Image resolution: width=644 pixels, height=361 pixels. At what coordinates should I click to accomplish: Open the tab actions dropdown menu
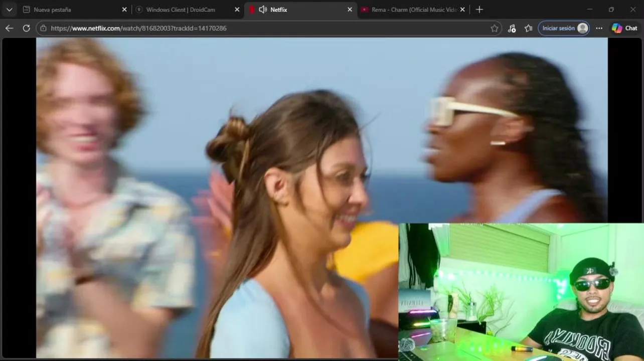10,10
